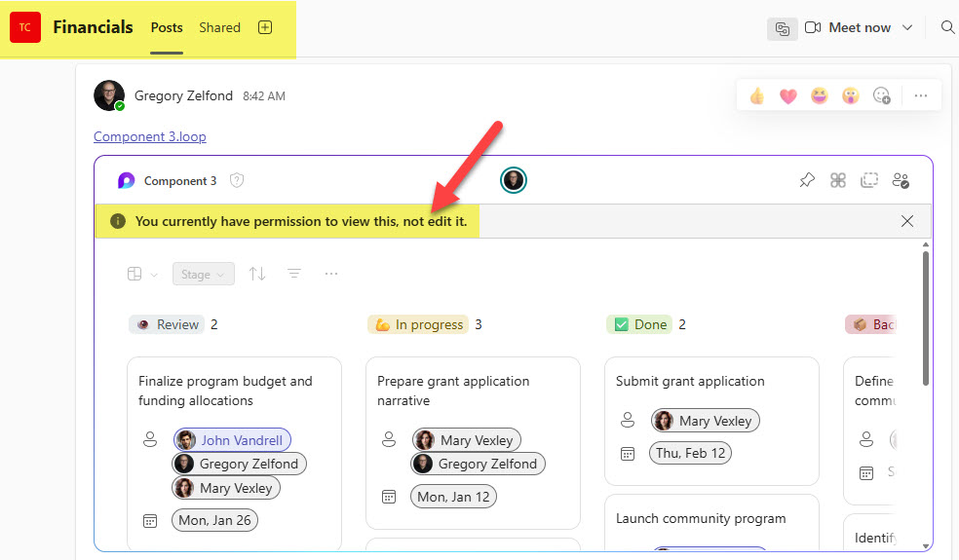The width and height of the screenshot is (959, 560).
Task: Click Mary Vexley chip on Submit grant card
Action: pyautogui.click(x=706, y=421)
